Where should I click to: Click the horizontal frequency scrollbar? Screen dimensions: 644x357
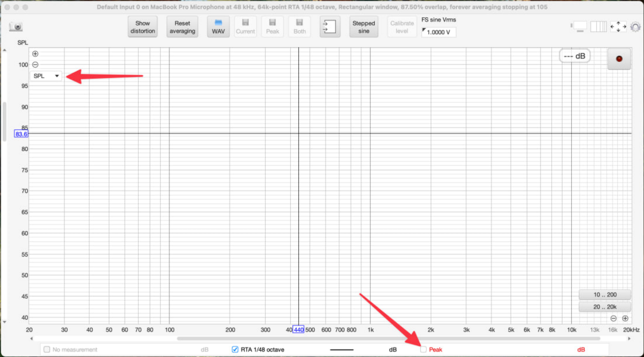point(388,339)
